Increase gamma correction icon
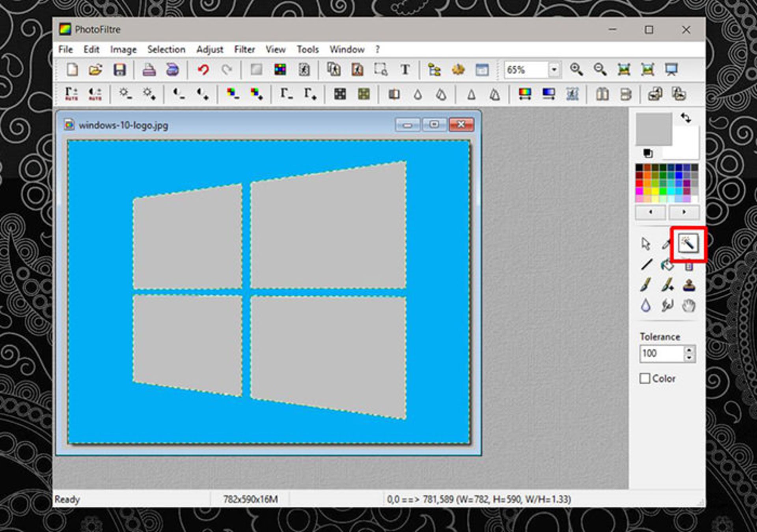 tap(310, 94)
